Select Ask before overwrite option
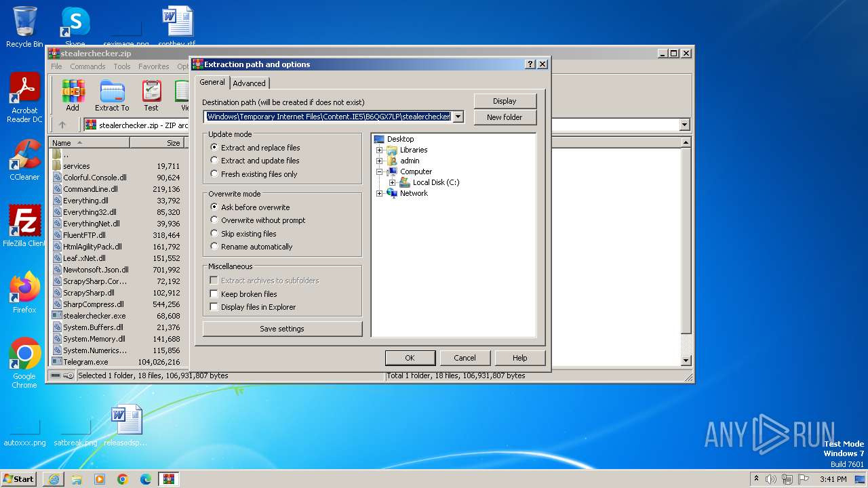The image size is (868, 488). point(214,207)
